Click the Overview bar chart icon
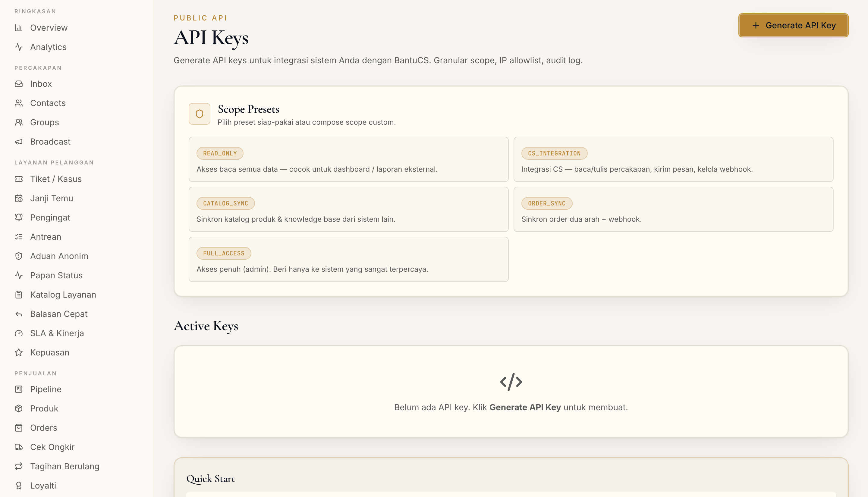The image size is (868, 497). [19, 28]
